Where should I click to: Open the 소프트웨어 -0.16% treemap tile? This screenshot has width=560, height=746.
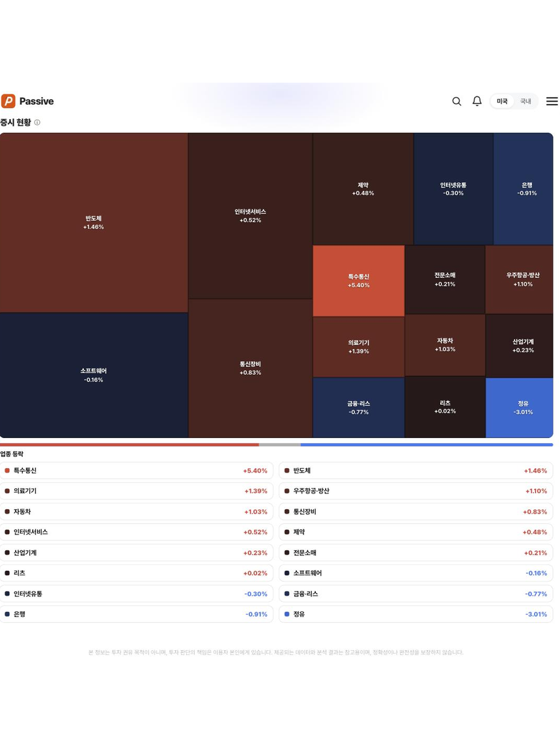click(94, 376)
